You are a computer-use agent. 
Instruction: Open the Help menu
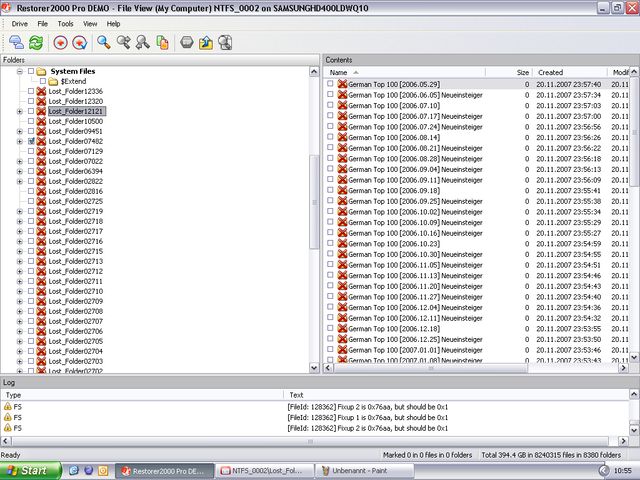point(113,24)
